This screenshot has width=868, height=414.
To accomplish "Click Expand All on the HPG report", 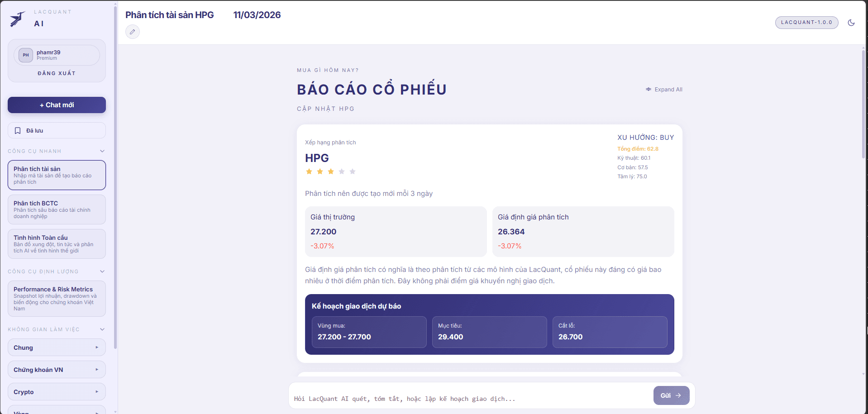I will (664, 89).
